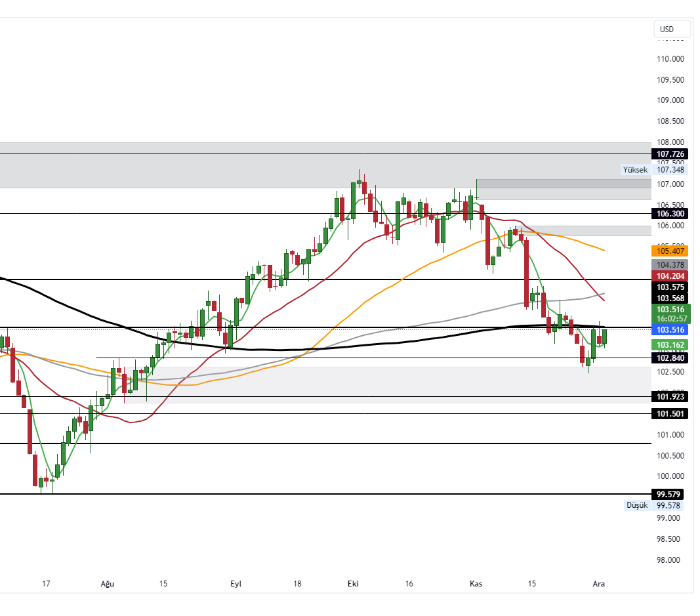Viewport: 700px width, 616px height.
Task: Select the Kas label on time axis
Action: [476, 583]
